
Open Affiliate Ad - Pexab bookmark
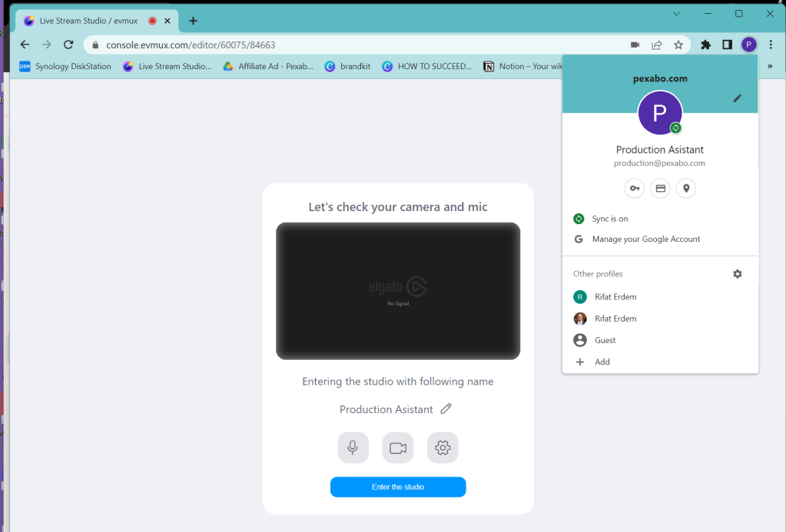(x=269, y=66)
